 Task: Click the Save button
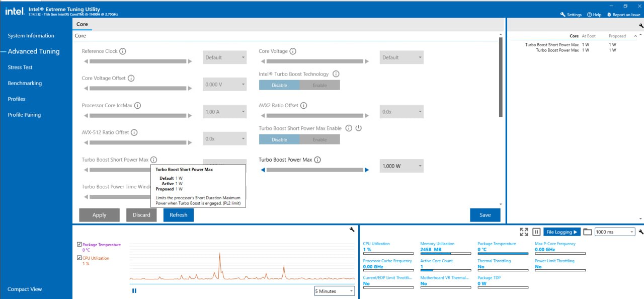tap(485, 215)
